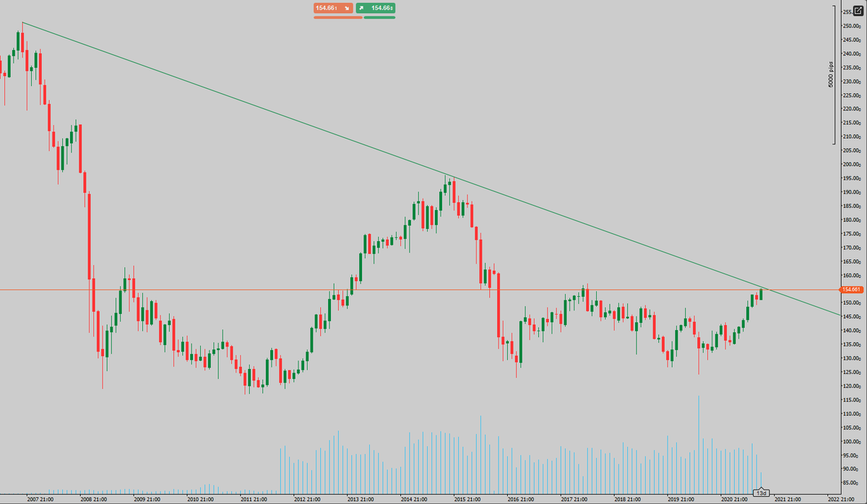This screenshot has width=867, height=504.
Task: Click the 13d candle countdown label
Action: coord(761,492)
